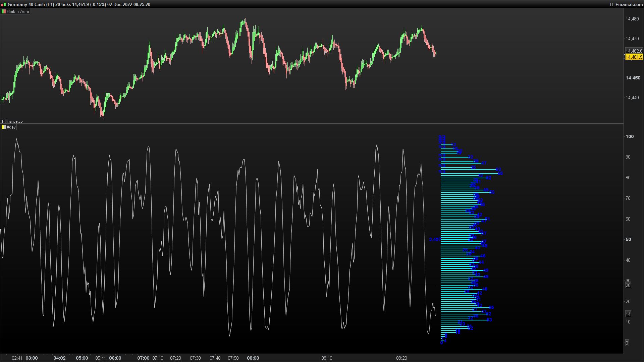Open the #dev indicator label

coord(11,127)
